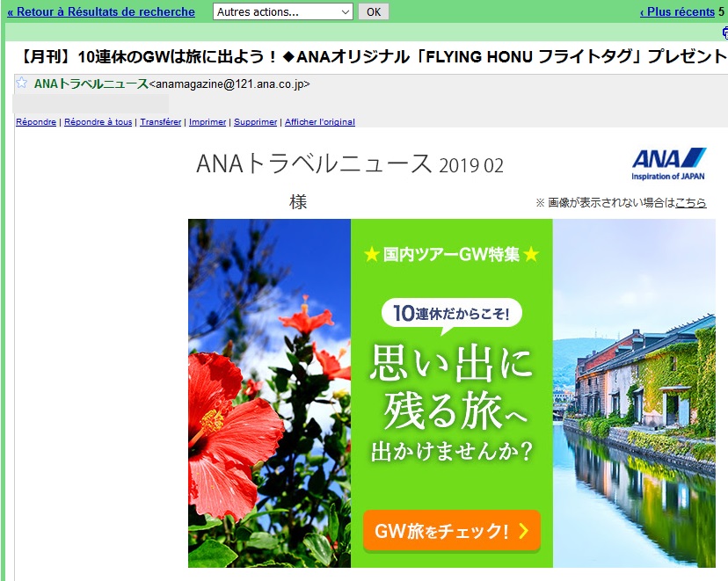Click the Supprimer link
728x581 pixels.
[255, 121]
